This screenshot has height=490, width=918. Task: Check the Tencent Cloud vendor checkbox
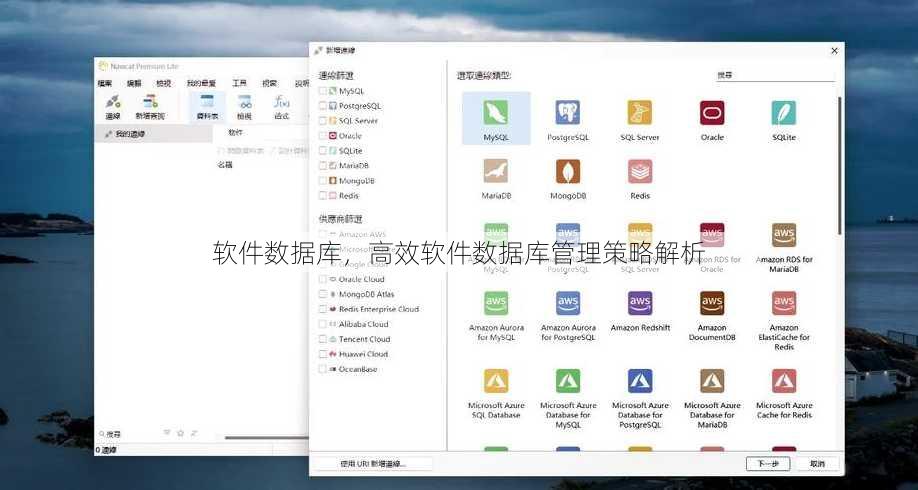(323, 339)
